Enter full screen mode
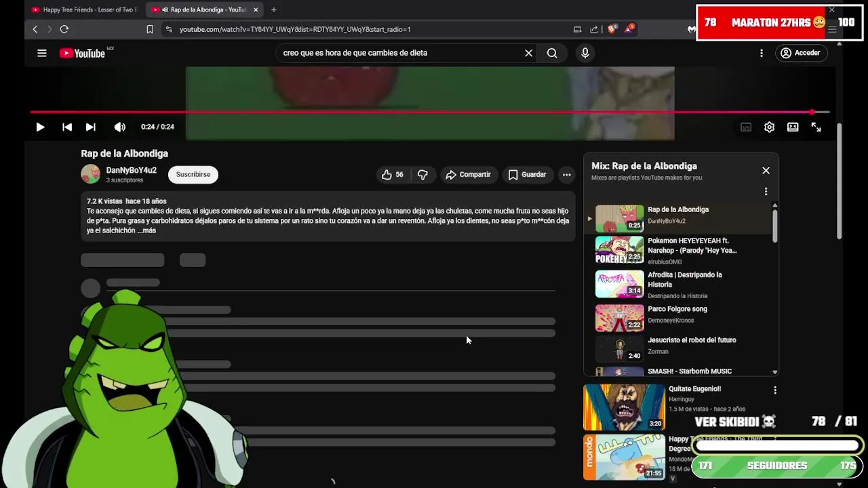The width and height of the screenshot is (868, 488). tap(816, 127)
